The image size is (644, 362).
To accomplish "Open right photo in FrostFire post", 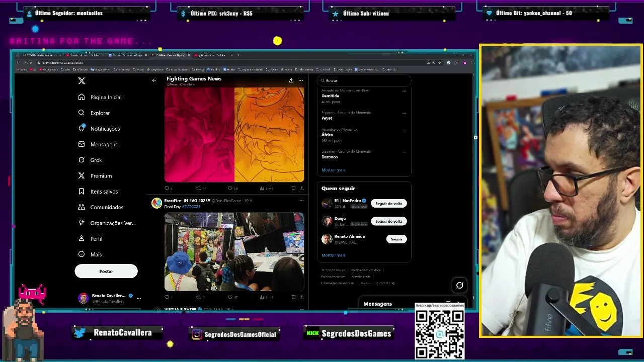I will click(x=270, y=252).
